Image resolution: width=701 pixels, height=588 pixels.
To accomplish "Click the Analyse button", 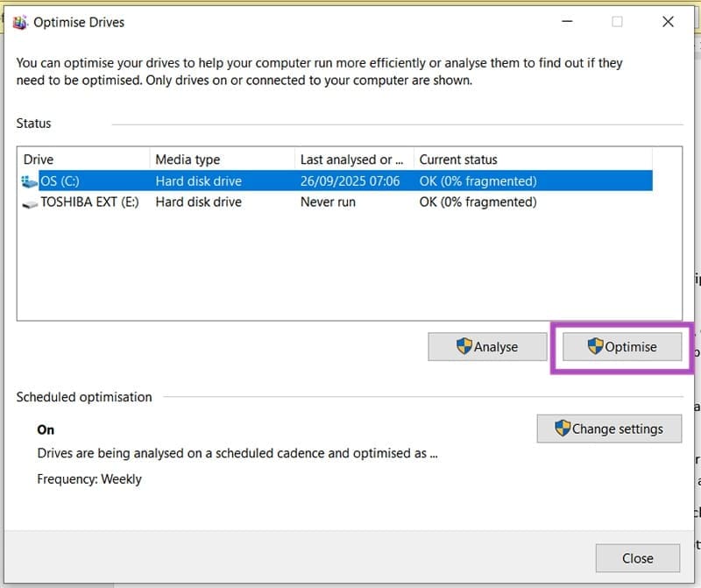I will point(487,347).
